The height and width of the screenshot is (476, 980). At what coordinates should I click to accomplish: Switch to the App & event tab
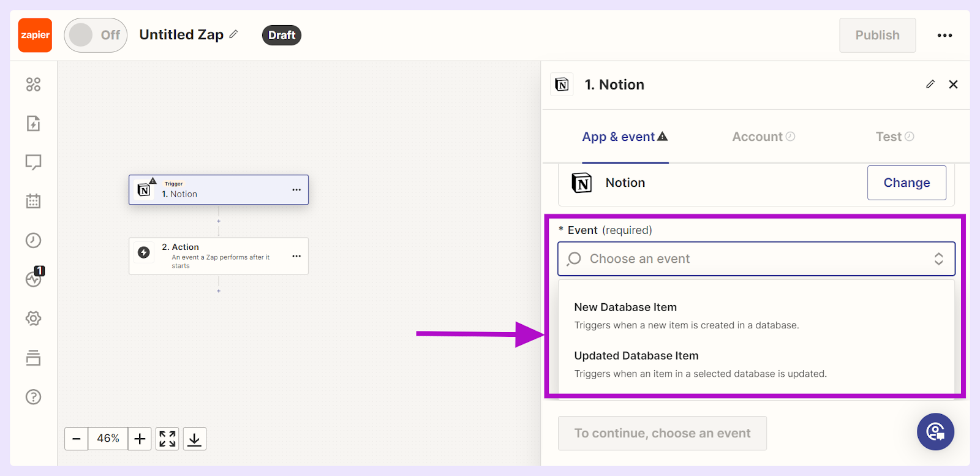625,137
